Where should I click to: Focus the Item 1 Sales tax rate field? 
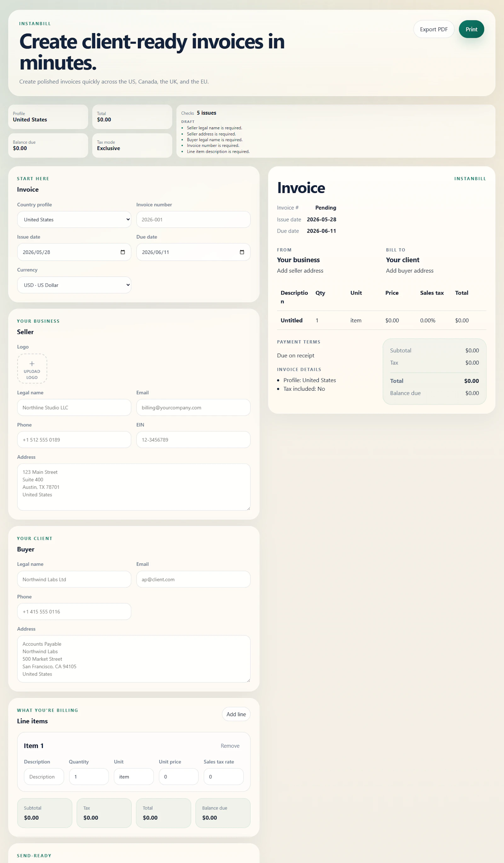coord(224,777)
